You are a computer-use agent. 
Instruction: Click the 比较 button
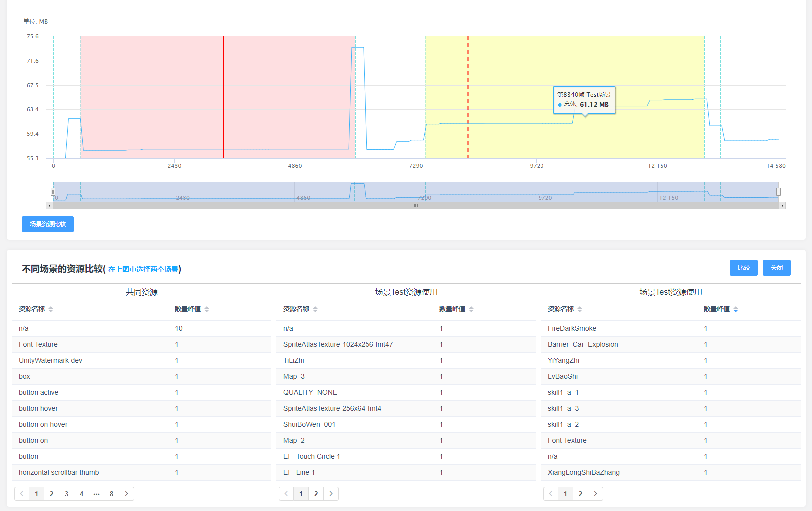(743, 268)
